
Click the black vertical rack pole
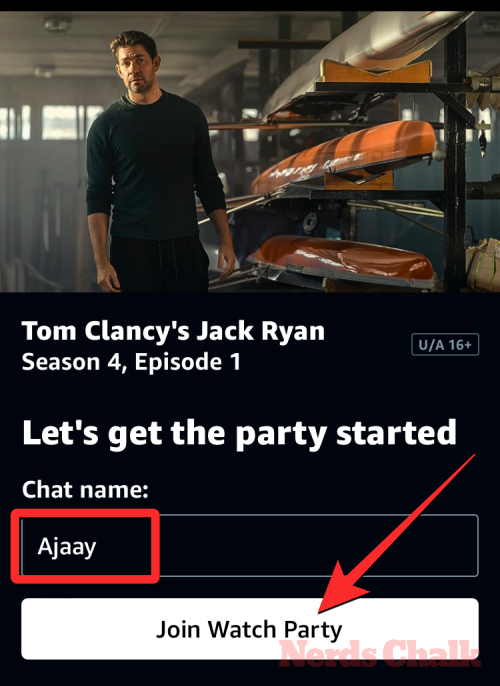click(456, 153)
